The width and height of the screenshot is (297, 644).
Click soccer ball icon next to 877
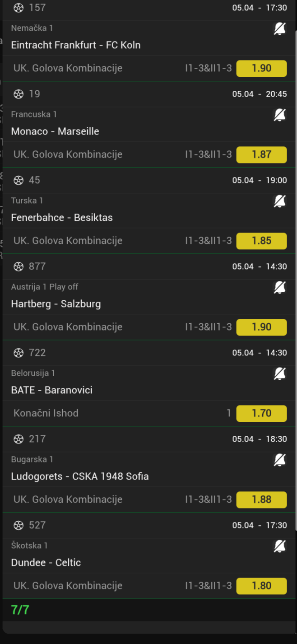pos(19,266)
